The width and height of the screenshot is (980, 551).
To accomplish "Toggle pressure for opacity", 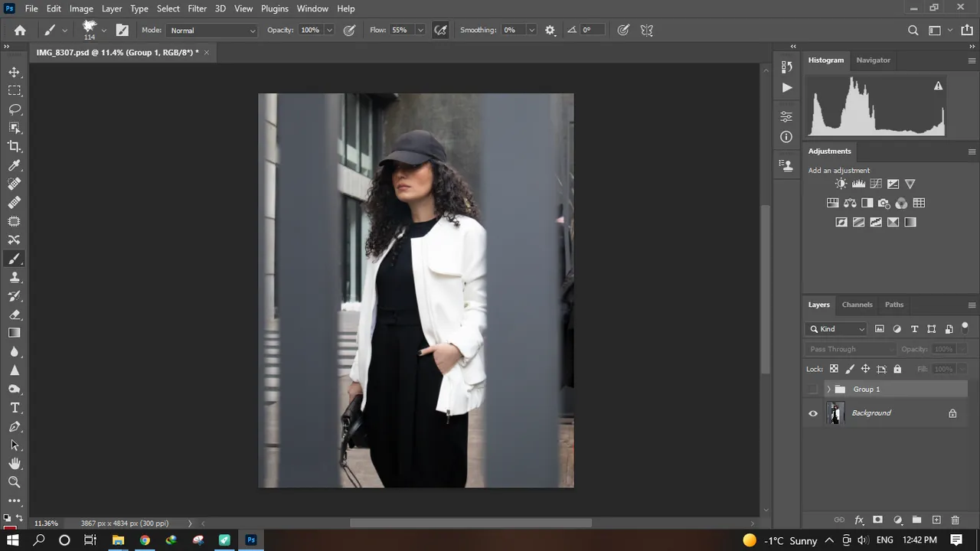I will (349, 31).
